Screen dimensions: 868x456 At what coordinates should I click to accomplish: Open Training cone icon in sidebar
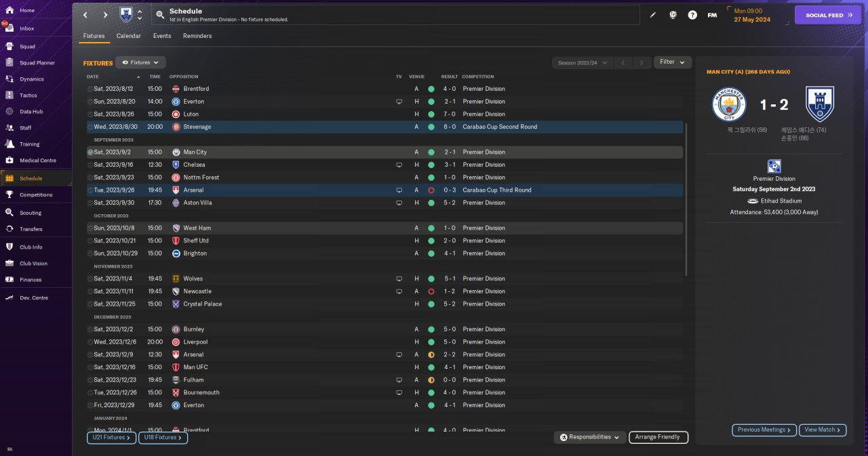[9, 144]
